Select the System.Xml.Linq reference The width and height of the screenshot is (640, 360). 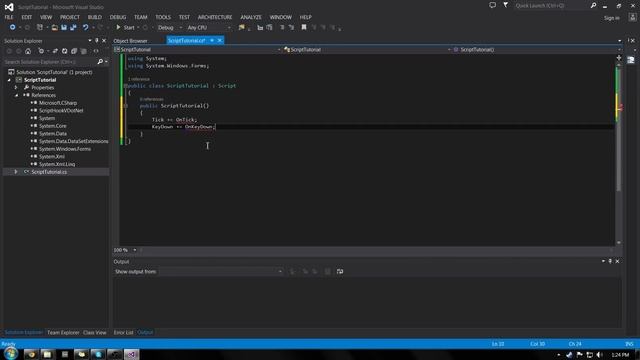57,164
